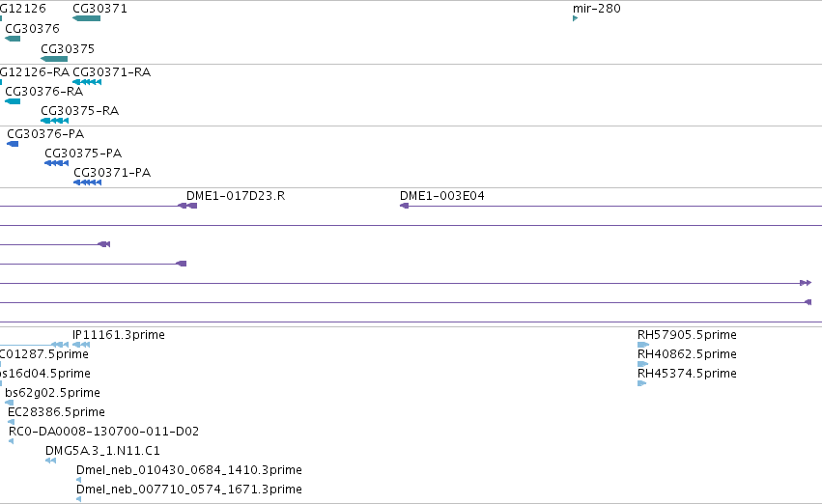Select the CG30376 gene glyph
The image size is (822, 504).
(13, 39)
